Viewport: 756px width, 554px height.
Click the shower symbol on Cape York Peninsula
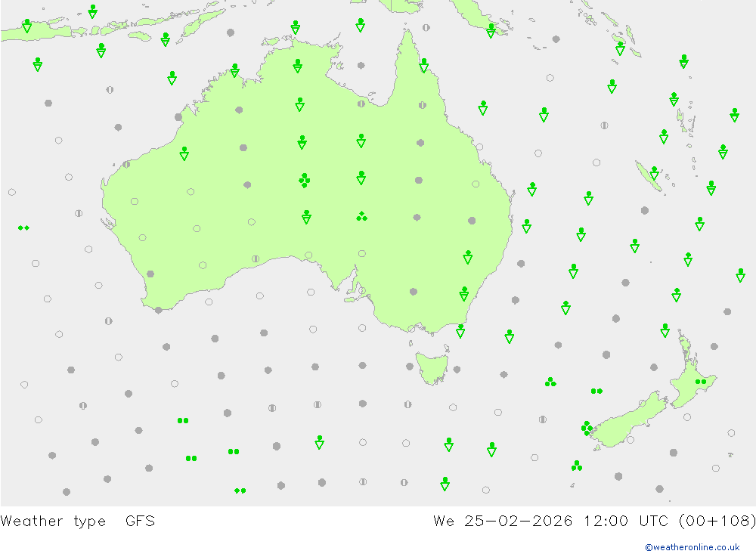coord(424,65)
